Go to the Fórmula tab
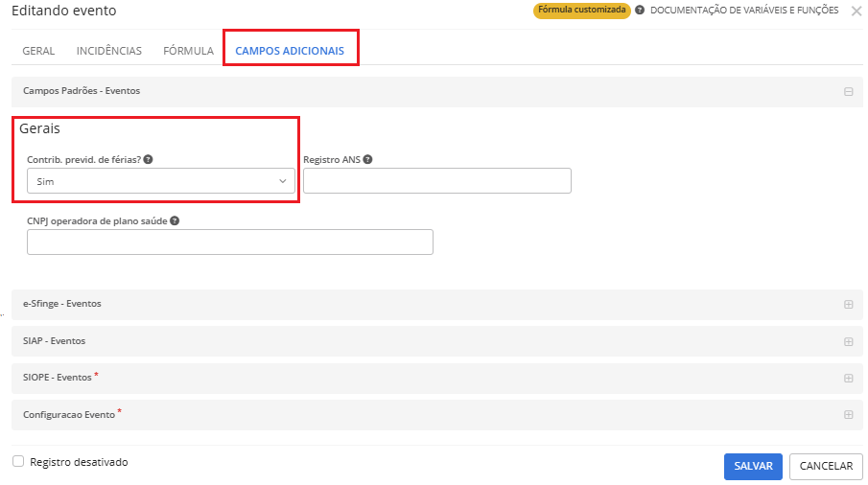Screen dimensions: 868x485 click(188, 51)
